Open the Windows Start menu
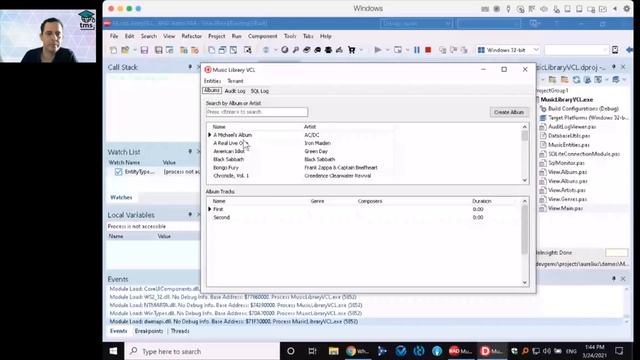Image resolution: width=640 pixels, height=360 pixels. click(113, 351)
